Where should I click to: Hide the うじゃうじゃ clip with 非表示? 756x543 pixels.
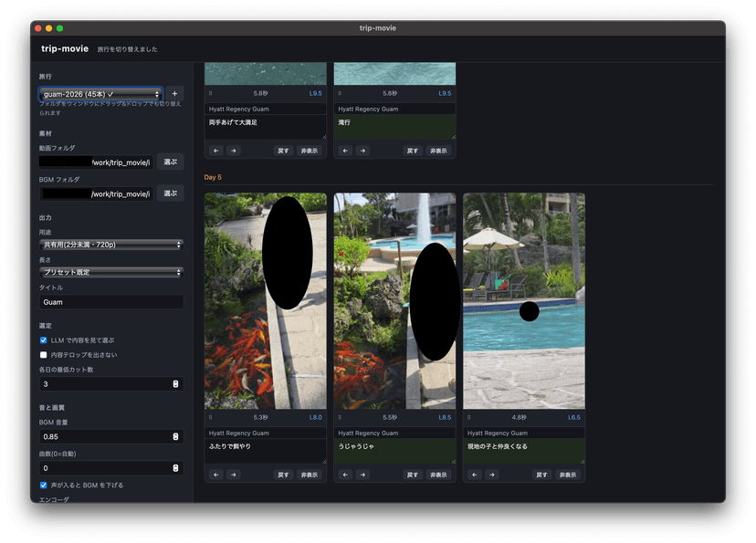[438, 475]
